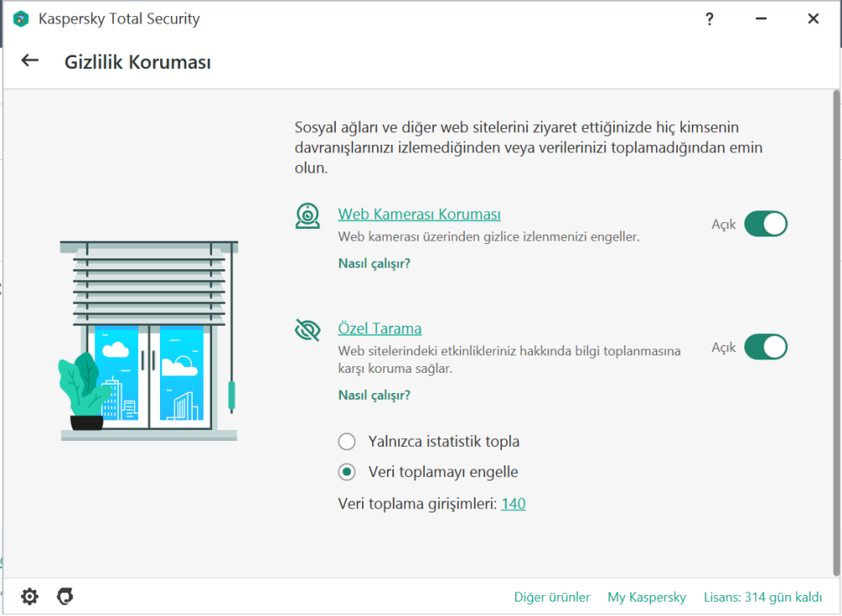Open 'Nasıl çalışır?' under Web Kamerası Koruması
The image size is (842, 616).
click(x=375, y=263)
